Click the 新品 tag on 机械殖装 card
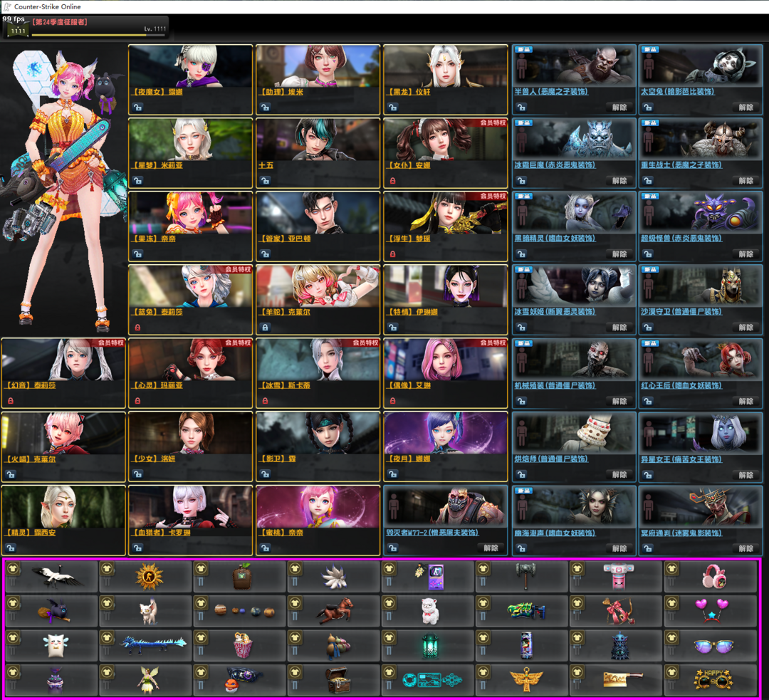 pos(523,343)
